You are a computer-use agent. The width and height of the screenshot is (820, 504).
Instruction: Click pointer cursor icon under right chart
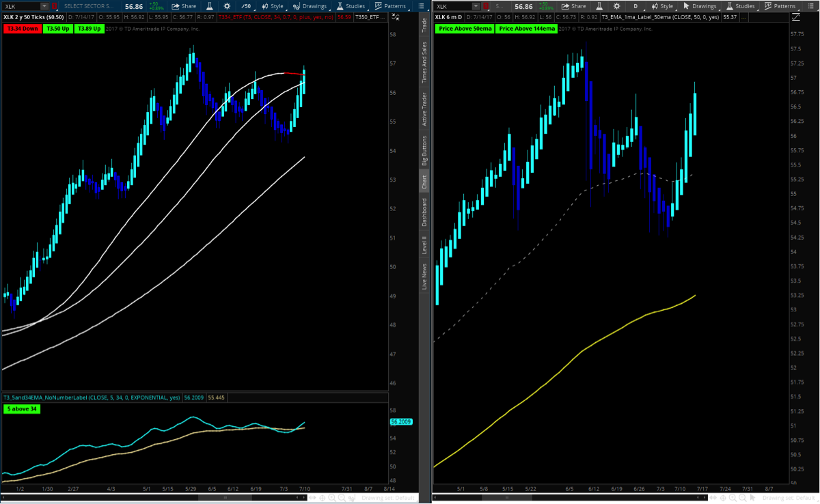tap(752, 498)
